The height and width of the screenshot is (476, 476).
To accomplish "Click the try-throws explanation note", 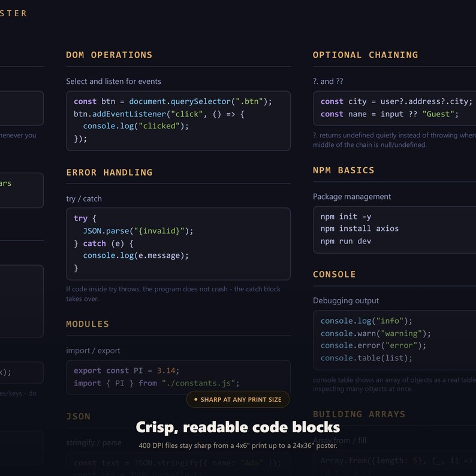I will pyautogui.click(x=173, y=294).
